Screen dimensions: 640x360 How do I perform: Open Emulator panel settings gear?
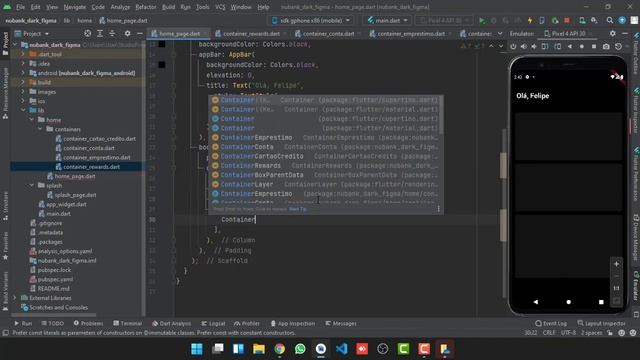point(612,33)
